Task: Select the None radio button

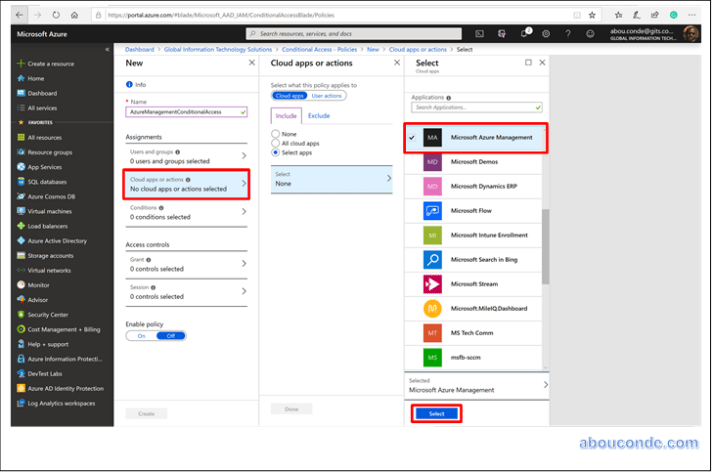Action: tap(276, 133)
